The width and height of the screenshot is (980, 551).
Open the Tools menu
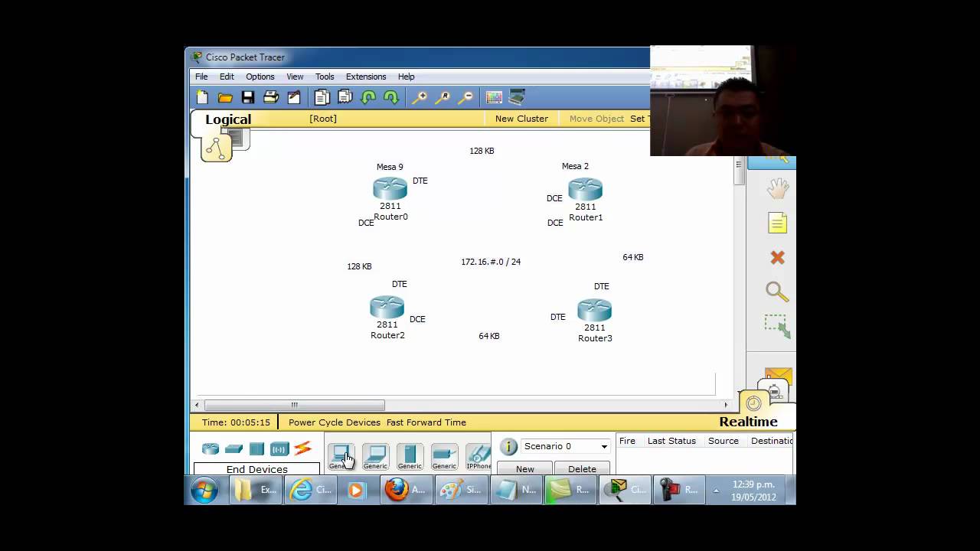325,77
